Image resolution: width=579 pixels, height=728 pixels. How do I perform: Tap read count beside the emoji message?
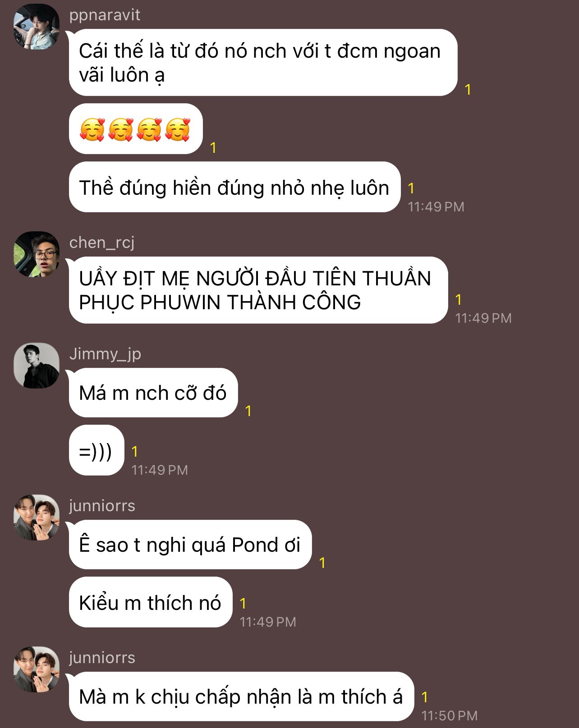213,147
